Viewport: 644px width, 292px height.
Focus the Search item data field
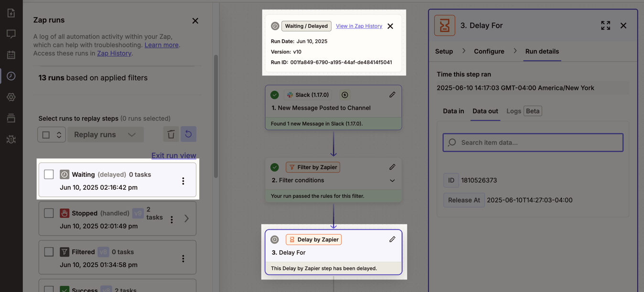click(x=533, y=142)
